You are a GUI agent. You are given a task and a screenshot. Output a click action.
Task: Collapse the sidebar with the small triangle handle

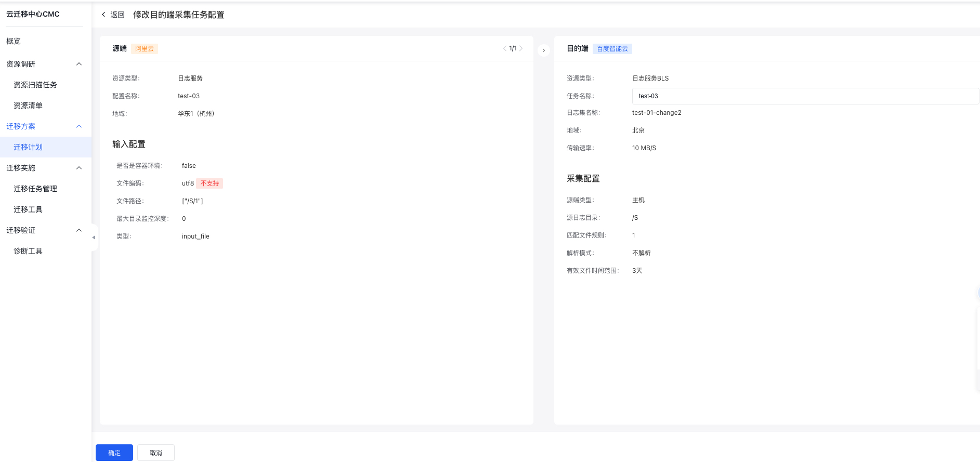tap(94, 237)
